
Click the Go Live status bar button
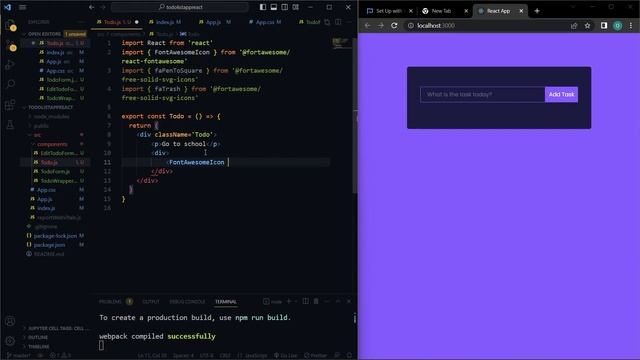pyautogui.click(x=286, y=356)
